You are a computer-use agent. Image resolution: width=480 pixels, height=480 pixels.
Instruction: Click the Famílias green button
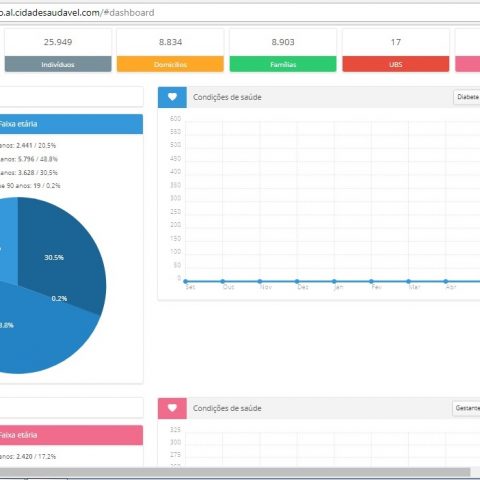pos(283,64)
